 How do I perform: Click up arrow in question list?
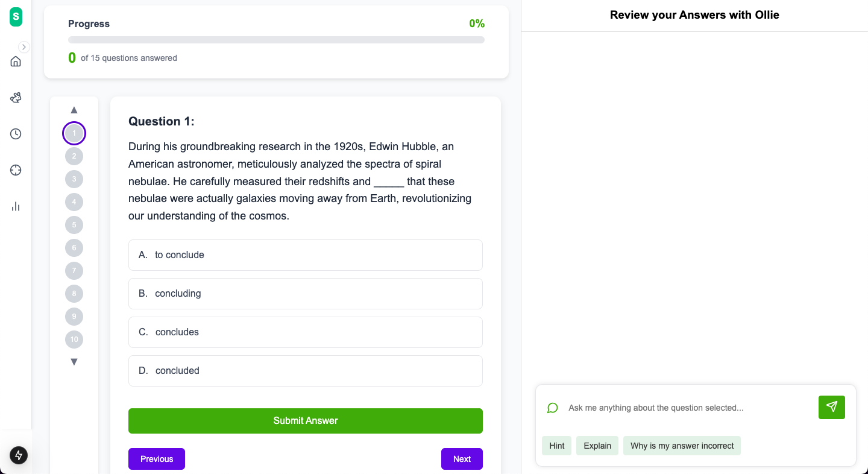point(74,110)
